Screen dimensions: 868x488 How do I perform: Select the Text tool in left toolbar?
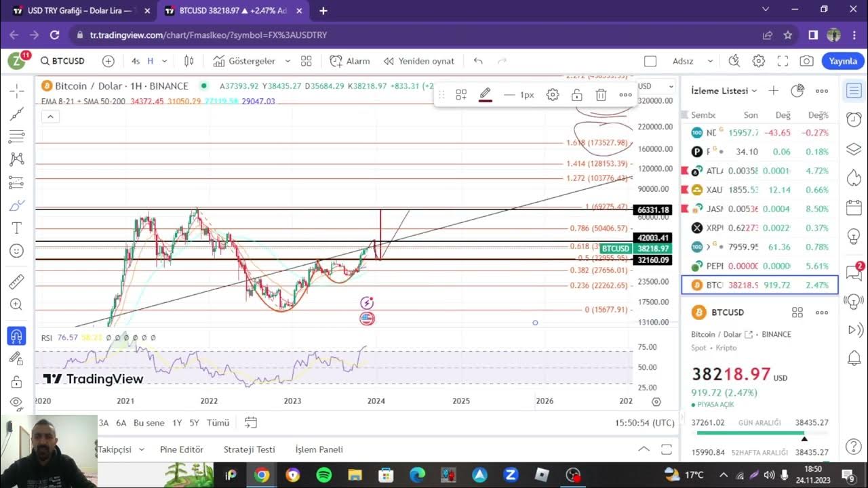17,228
